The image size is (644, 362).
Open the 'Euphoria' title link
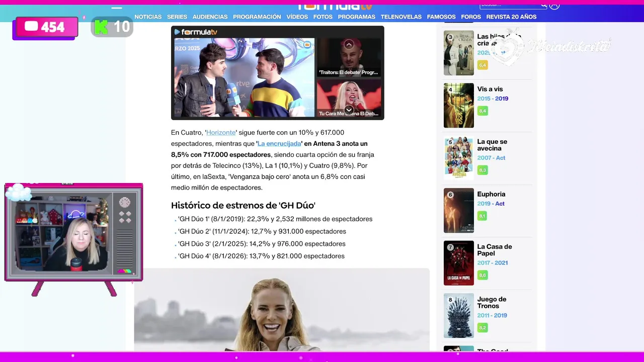(491, 194)
